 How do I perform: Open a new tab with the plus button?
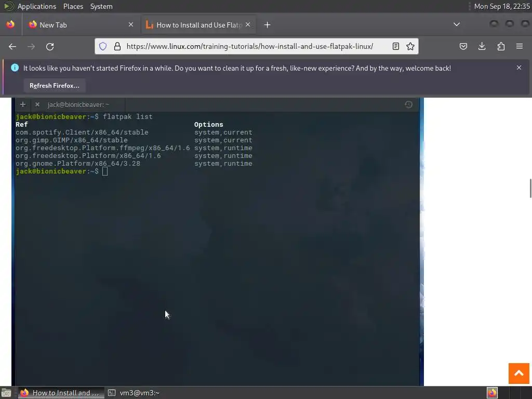tap(268, 25)
